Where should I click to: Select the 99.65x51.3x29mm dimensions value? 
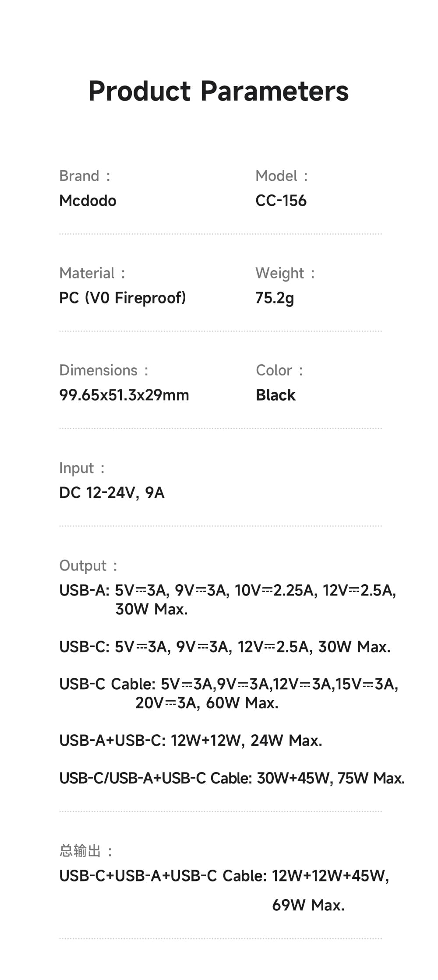tap(124, 395)
